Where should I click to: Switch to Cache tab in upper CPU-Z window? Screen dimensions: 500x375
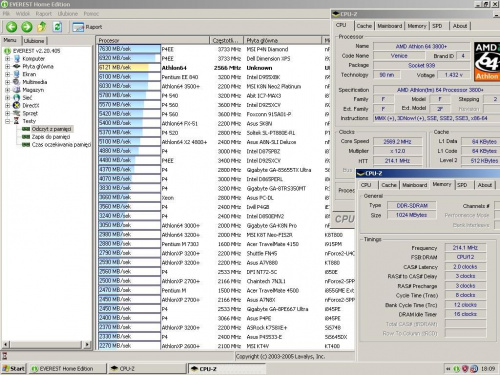pos(364,26)
